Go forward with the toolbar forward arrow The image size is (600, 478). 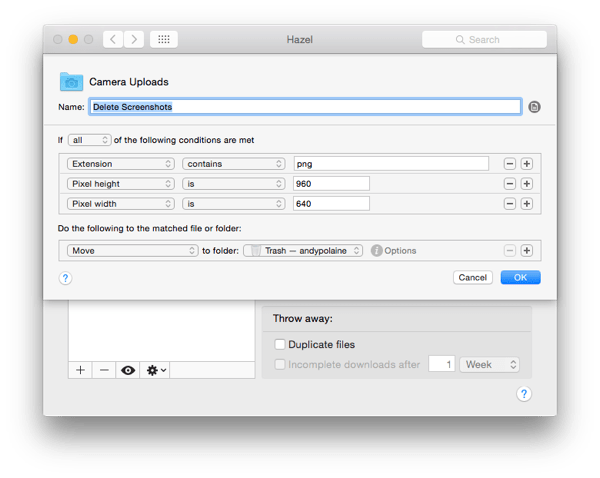[x=134, y=39]
